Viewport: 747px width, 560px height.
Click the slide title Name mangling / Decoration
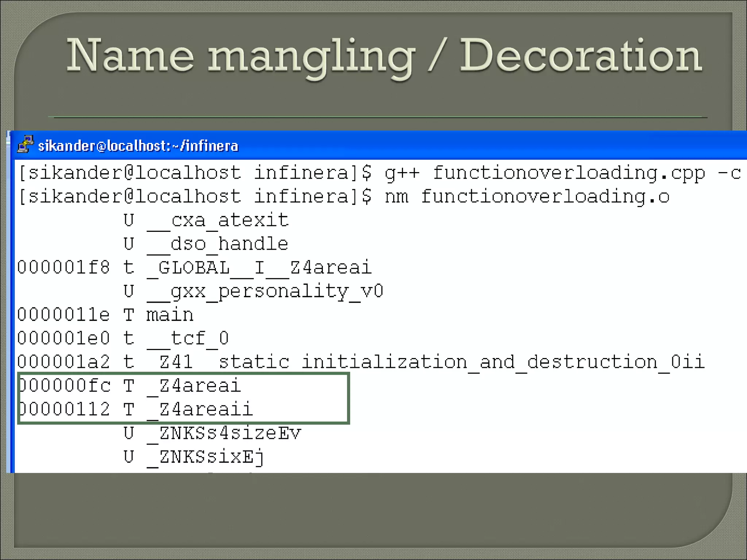[x=384, y=56]
